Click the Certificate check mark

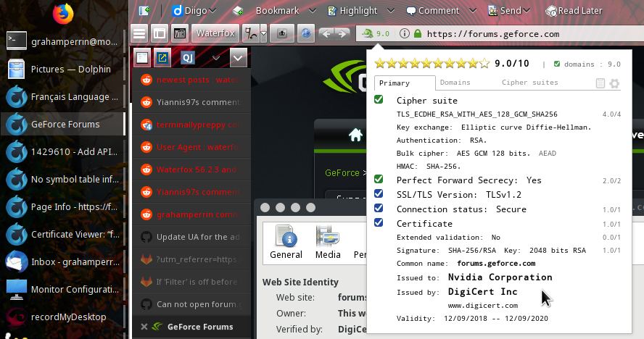pos(379,222)
